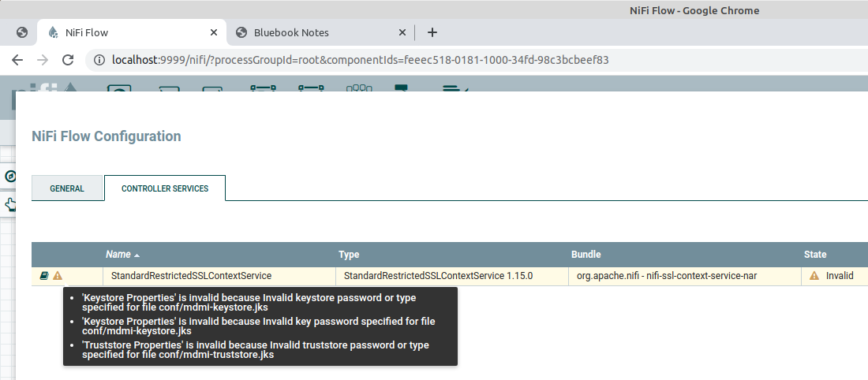Click the Bundle column header
The height and width of the screenshot is (380, 868).
pyautogui.click(x=586, y=255)
